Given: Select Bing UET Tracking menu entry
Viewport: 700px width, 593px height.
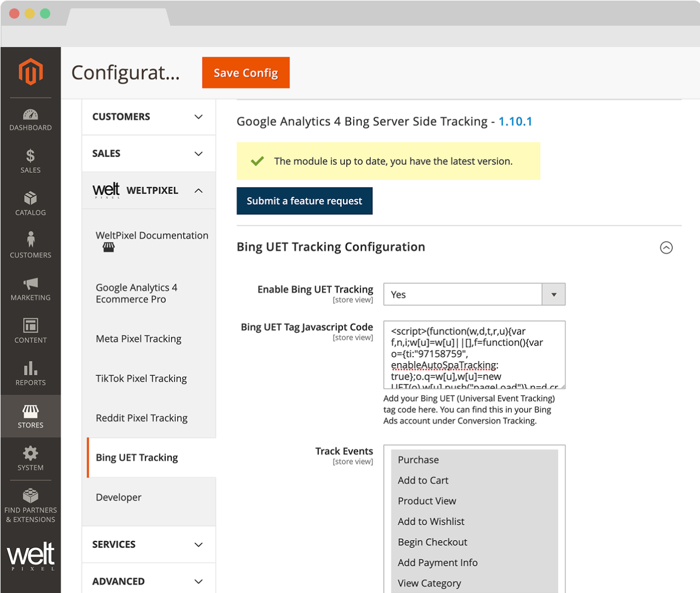Looking at the screenshot, I should coord(136,457).
